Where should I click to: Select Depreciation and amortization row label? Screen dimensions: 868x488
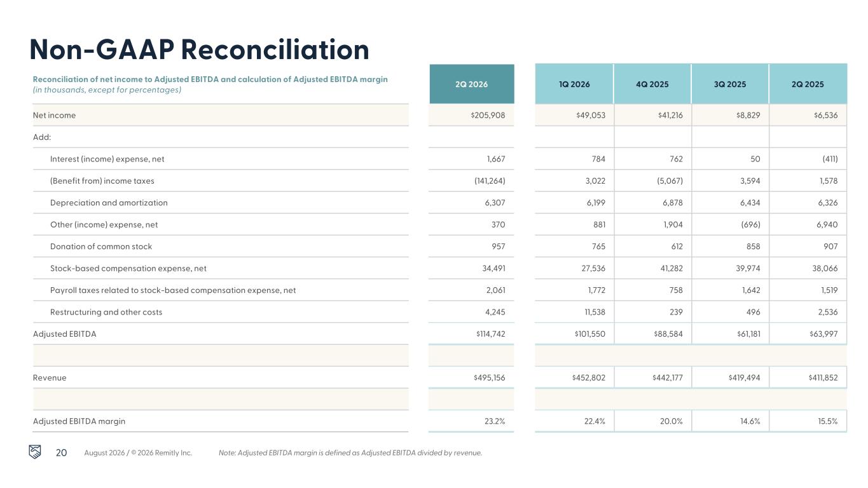click(x=109, y=203)
